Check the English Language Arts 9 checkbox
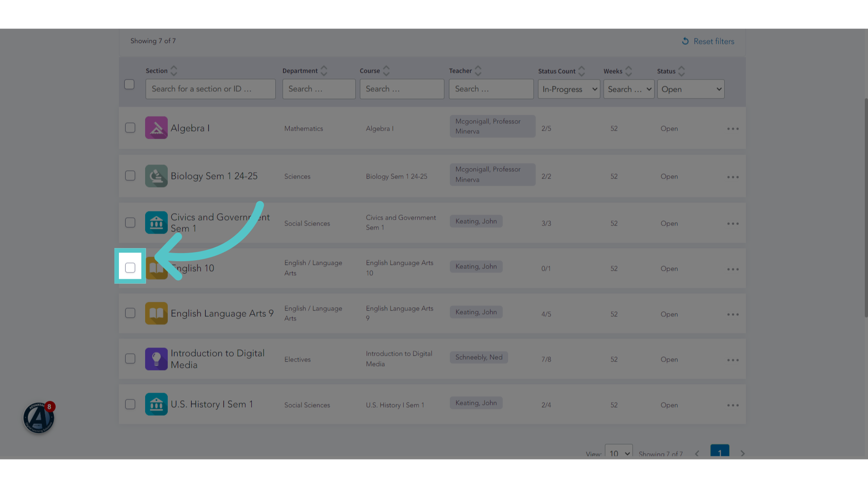 tap(130, 313)
